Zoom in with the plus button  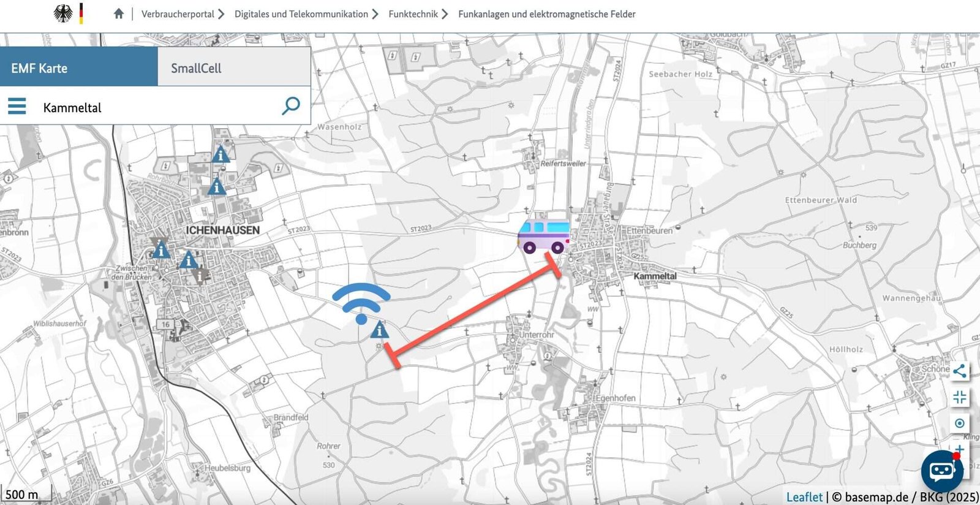click(959, 449)
